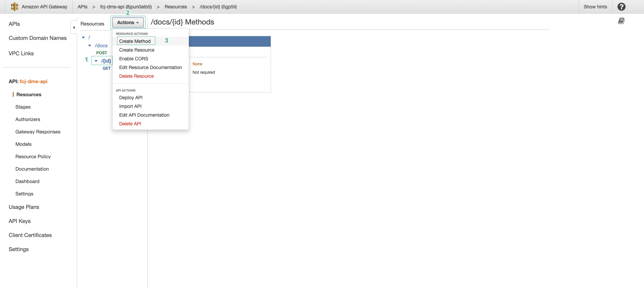Click Resources breadcrumb link
The width and height of the screenshot is (644, 289).
coord(175,7)
